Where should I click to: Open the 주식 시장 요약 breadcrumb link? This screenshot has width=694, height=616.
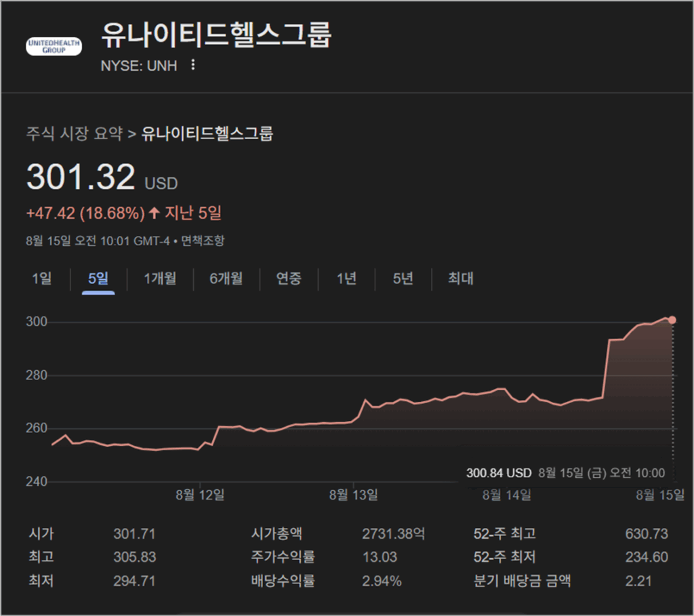tap(75, 134)
